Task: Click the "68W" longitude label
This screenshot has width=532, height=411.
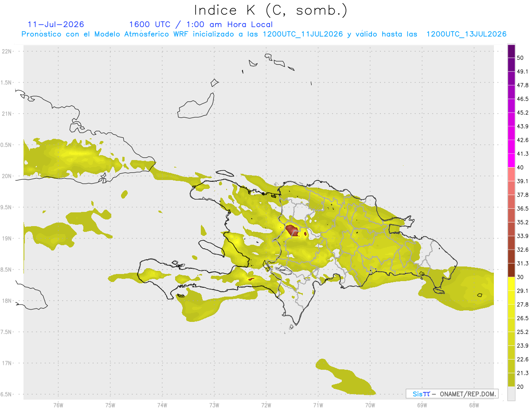Action: coord(474,405)
